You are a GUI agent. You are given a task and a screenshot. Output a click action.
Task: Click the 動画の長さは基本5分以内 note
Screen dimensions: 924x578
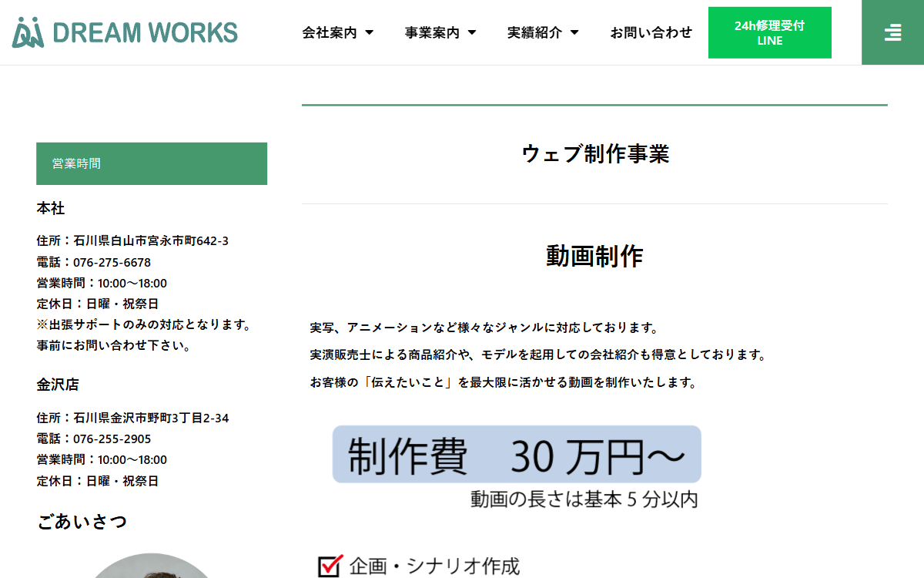pos(584,499)
